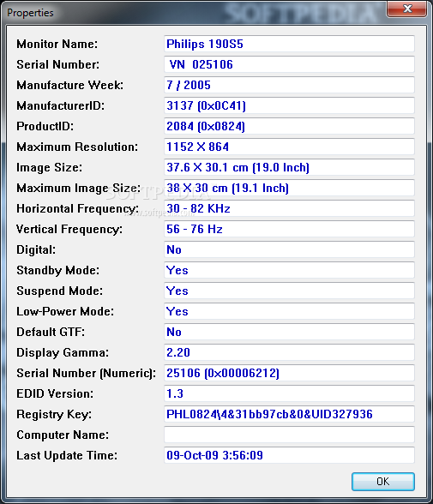Close the Properties dialog with the X
433x504 pixels.
(407, 9)
